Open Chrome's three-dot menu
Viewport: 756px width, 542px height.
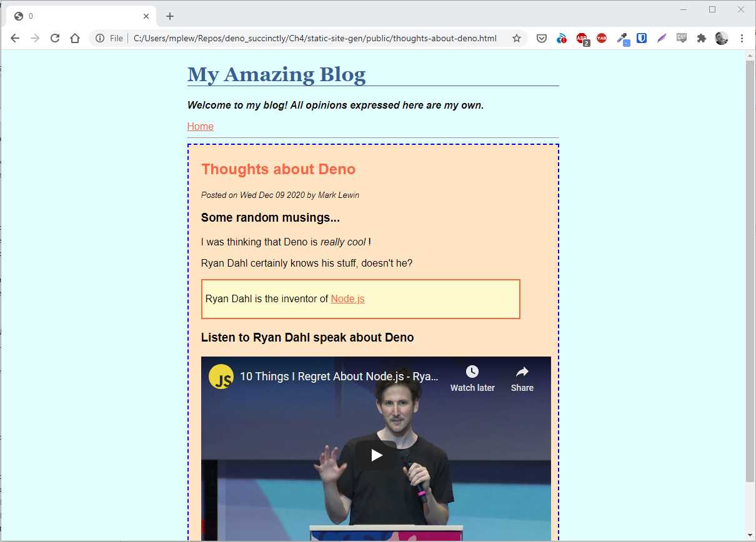click(x=742, y=38)
